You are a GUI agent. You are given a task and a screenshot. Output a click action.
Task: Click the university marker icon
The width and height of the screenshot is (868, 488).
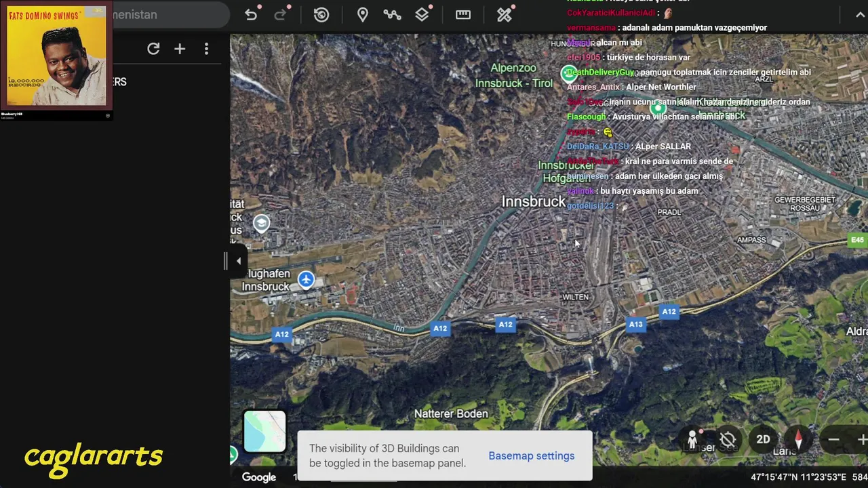(x=261, y=224)
